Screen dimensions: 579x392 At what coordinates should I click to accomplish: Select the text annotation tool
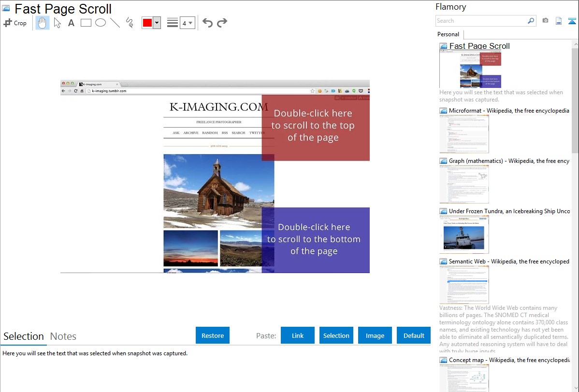[x=71, y=23]
